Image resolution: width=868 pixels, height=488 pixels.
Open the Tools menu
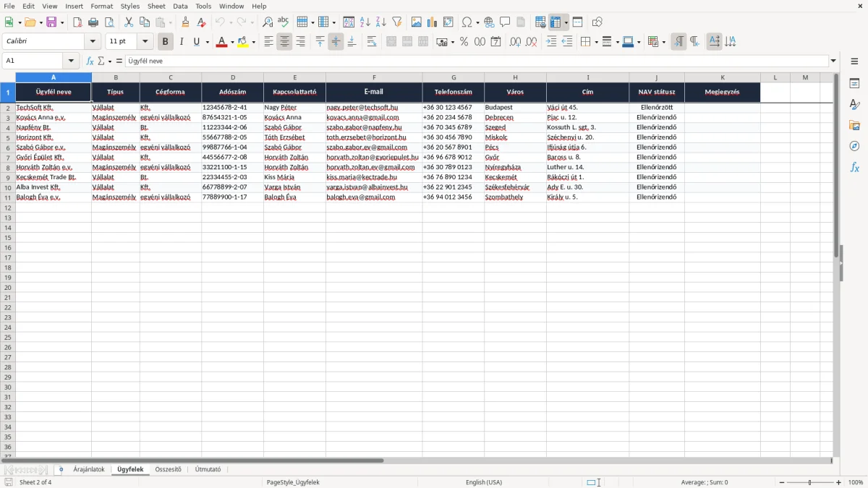point(203,6)
